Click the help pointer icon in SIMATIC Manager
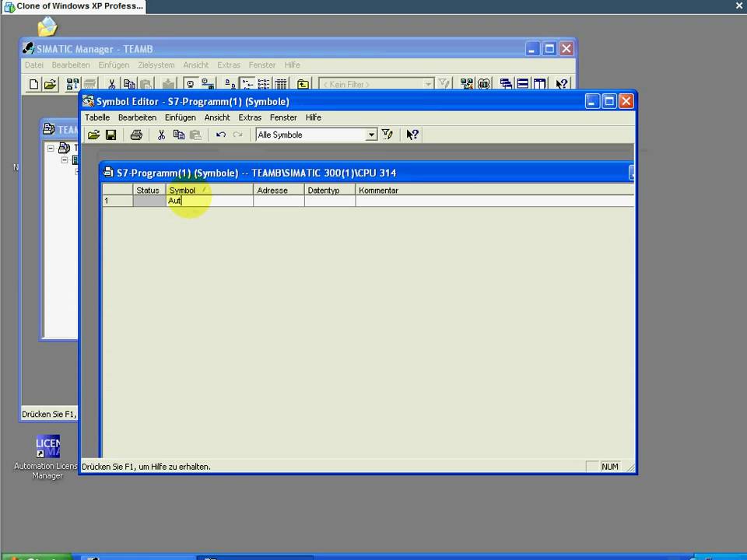Screen dimensions: 747x560 [562, 84]
